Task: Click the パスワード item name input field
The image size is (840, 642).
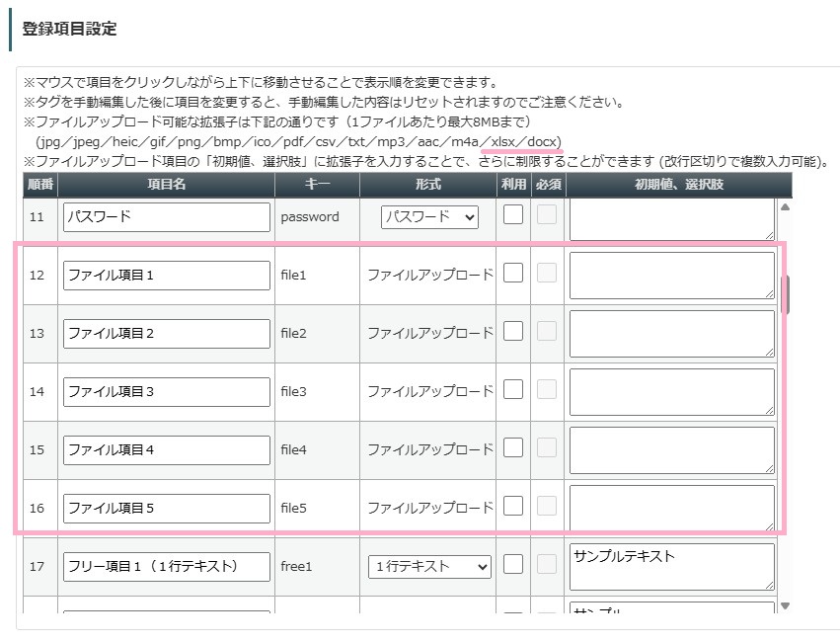Action: coord(166,216)
